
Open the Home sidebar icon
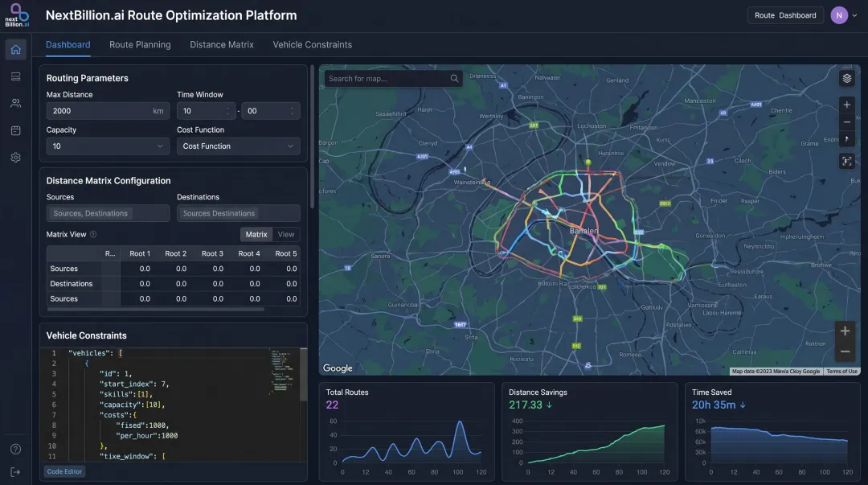[x=15, y=49]
